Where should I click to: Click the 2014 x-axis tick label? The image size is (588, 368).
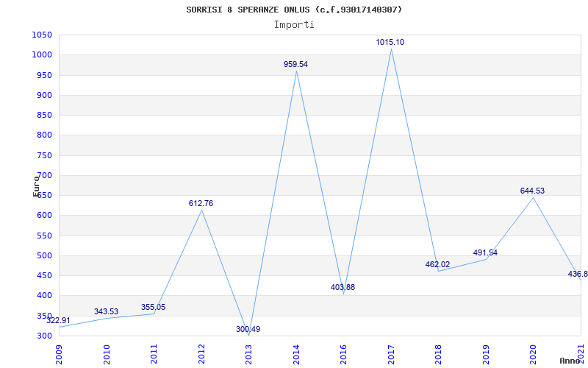pyautogui.click(x=296, y=354)
